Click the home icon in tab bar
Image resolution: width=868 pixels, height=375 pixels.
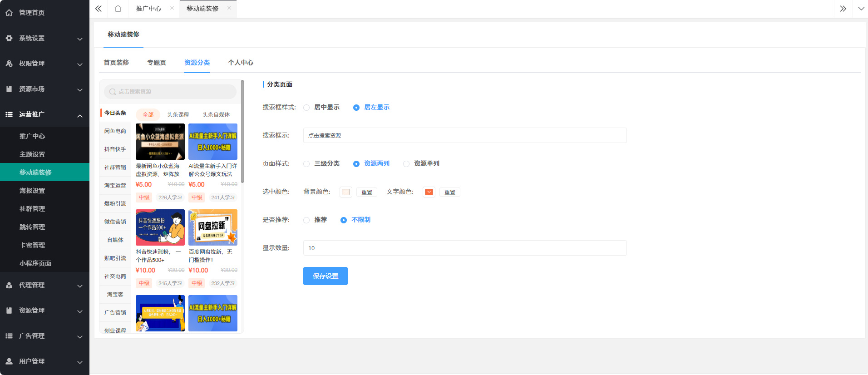118,9
